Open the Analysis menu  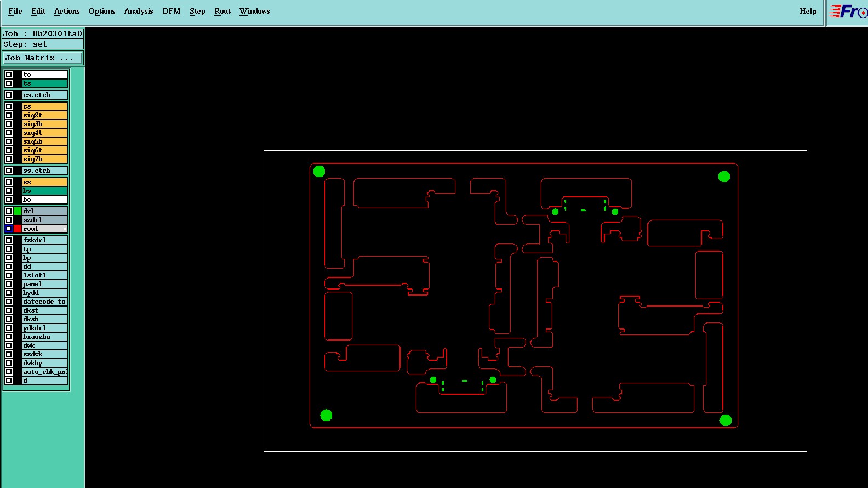(139, 11)
